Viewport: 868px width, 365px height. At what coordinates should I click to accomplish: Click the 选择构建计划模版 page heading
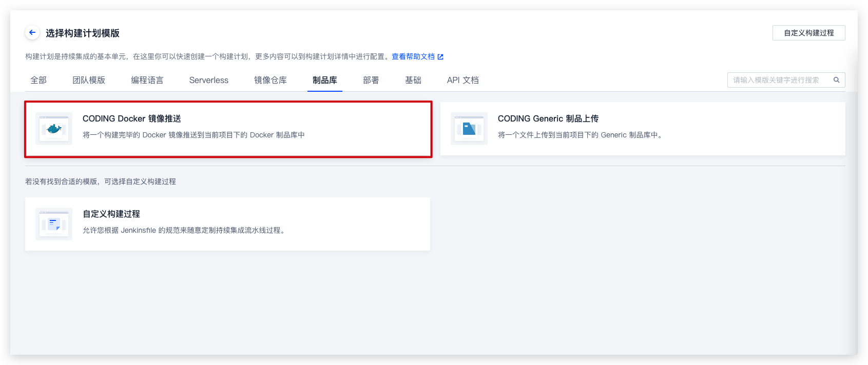tap(83, 33)
